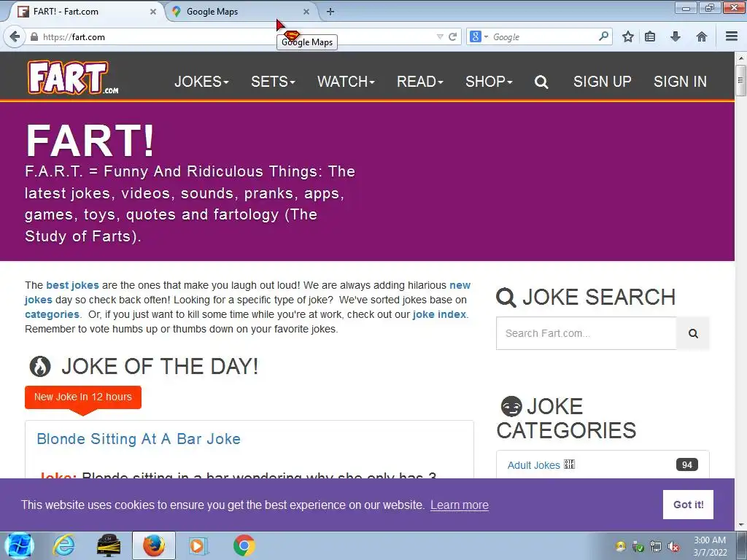Click the site navbar search icon
This screenshot has width=747, height=560.
pyautogui.click(x=541, y=82)
